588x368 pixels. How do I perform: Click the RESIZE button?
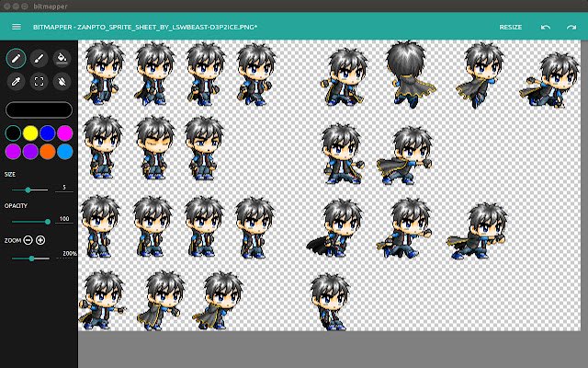(x=511, y=27)
